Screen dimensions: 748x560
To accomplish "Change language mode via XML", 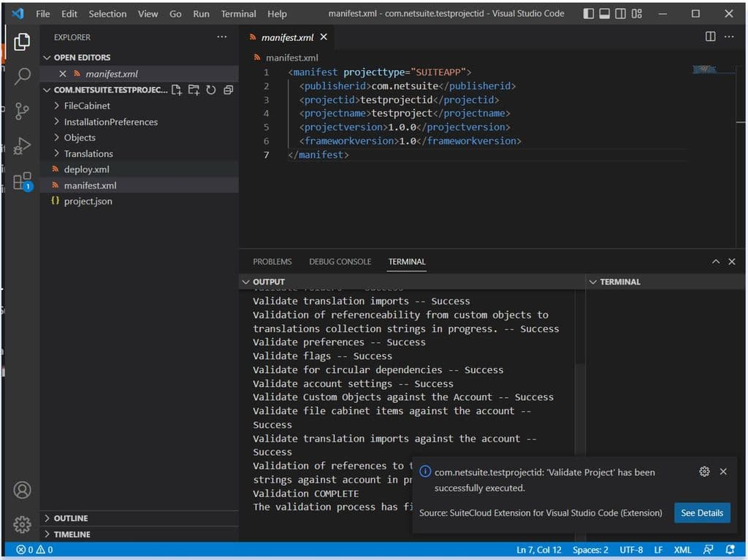I will point(683,550).
